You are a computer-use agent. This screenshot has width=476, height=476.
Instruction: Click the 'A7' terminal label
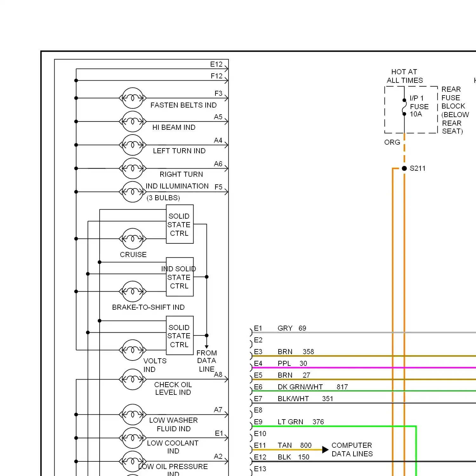[x=218, y=410]
